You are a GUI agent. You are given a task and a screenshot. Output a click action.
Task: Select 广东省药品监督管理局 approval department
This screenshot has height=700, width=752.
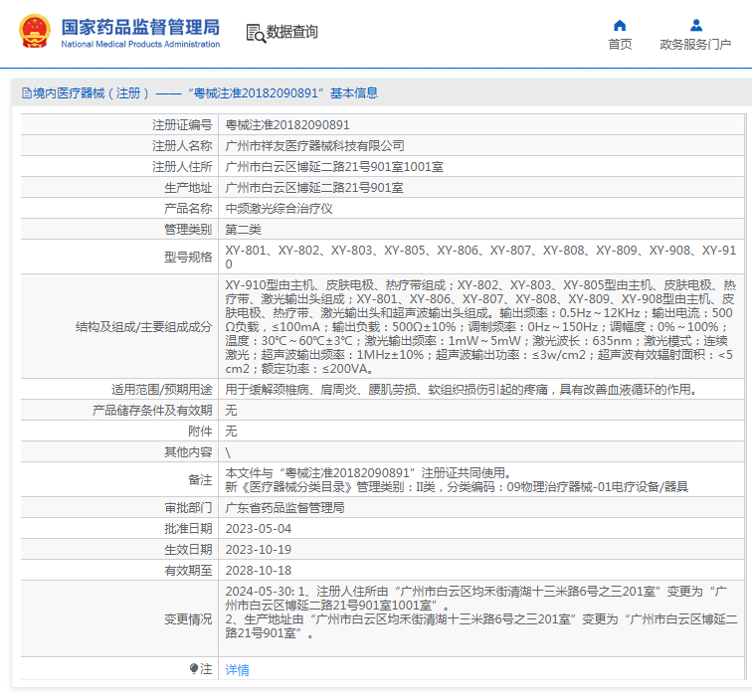284,508
